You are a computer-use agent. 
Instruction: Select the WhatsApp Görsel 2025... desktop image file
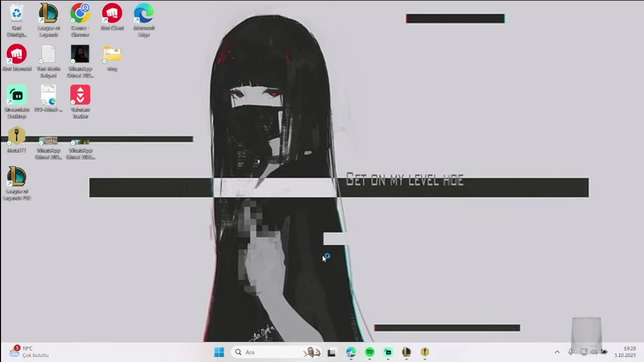click(x=80, y=149)
